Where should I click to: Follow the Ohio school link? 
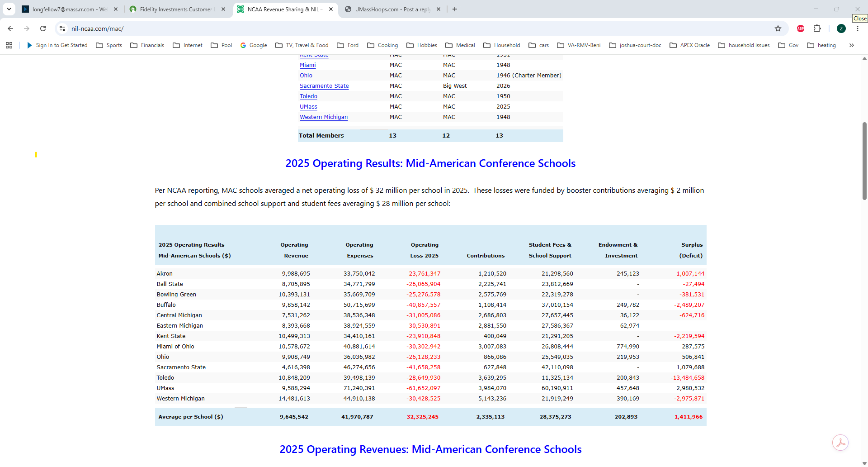click(x=306, y=76)
